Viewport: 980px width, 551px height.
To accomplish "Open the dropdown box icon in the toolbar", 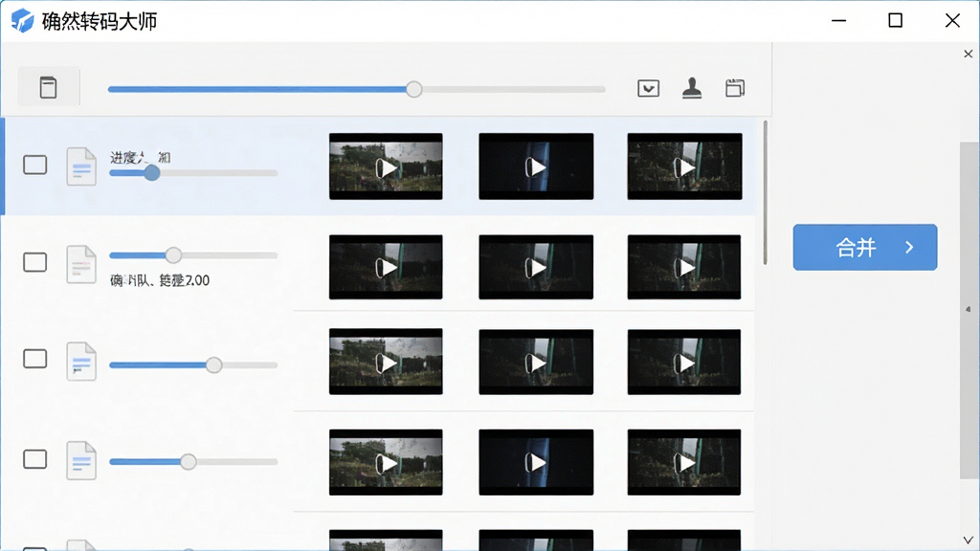I will [648, 88].
